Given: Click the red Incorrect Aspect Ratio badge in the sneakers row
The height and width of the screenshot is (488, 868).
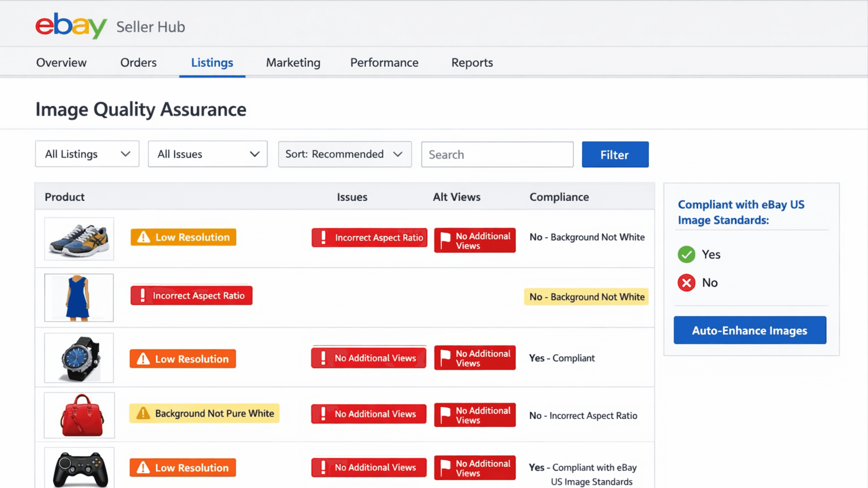Looking at the screenshot, I should [370, 237].
